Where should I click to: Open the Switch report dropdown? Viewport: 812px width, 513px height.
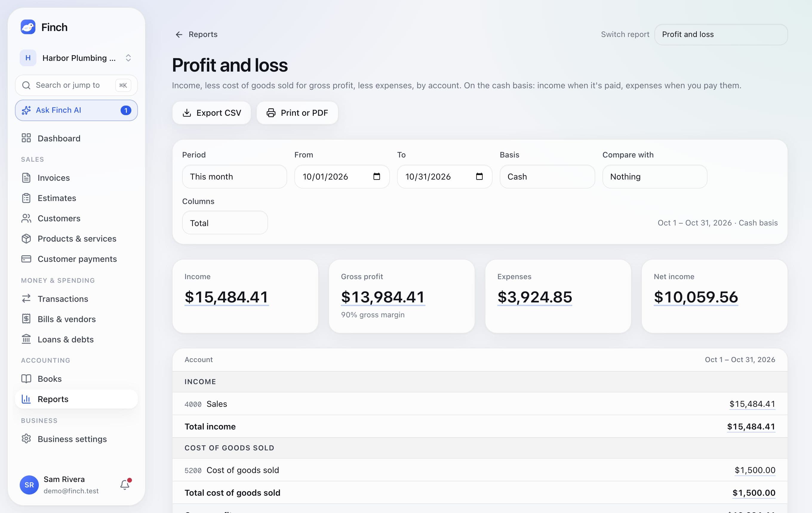coord(721,34)
